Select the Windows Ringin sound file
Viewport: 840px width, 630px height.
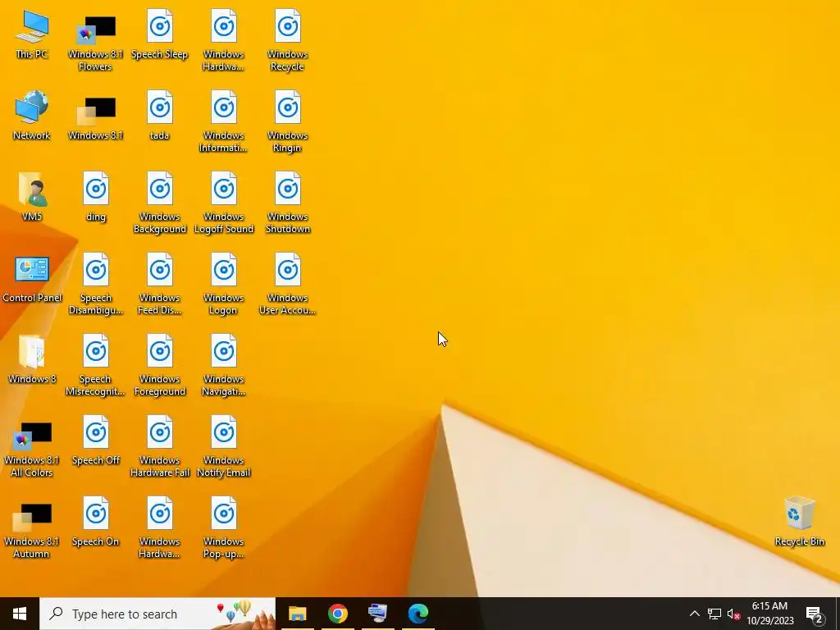[288, 121]
